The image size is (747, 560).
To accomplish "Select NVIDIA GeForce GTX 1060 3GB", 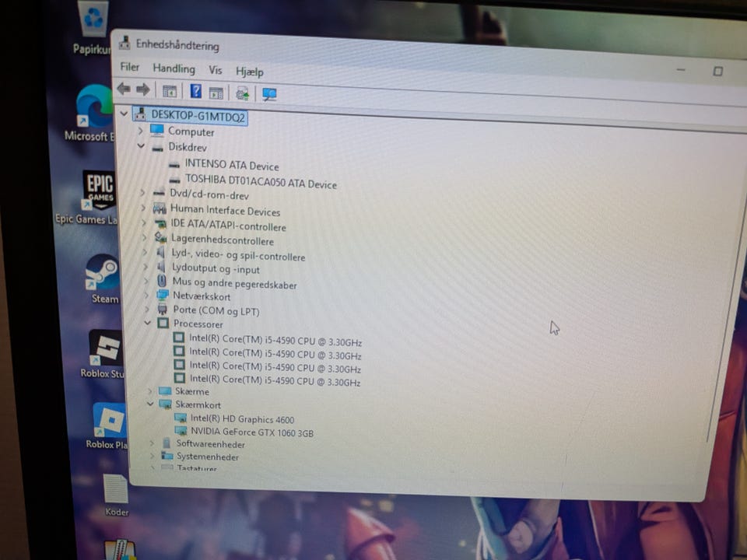I will (252, 432).
